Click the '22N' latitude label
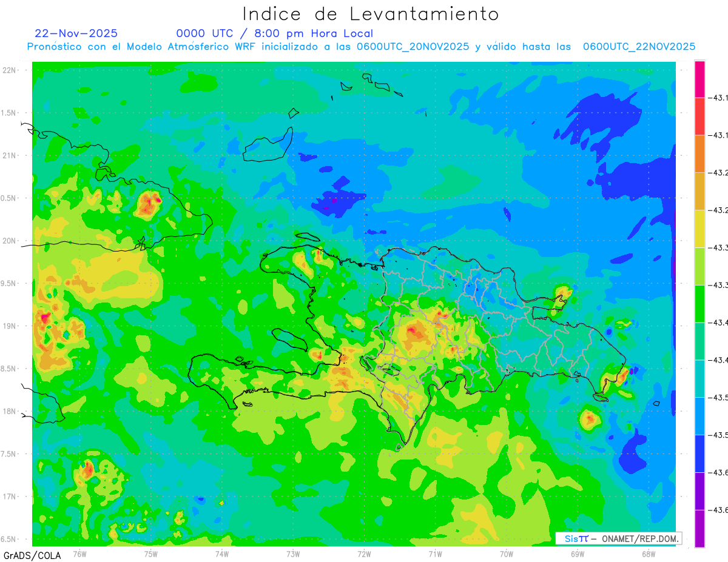Screen dimensions: 728x562 coord(9,70)
